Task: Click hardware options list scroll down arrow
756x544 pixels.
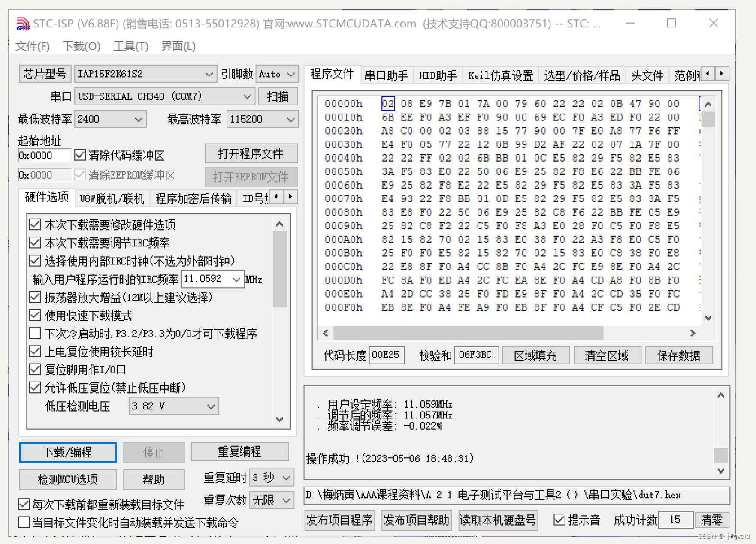Action: click(x=280, y=419)
